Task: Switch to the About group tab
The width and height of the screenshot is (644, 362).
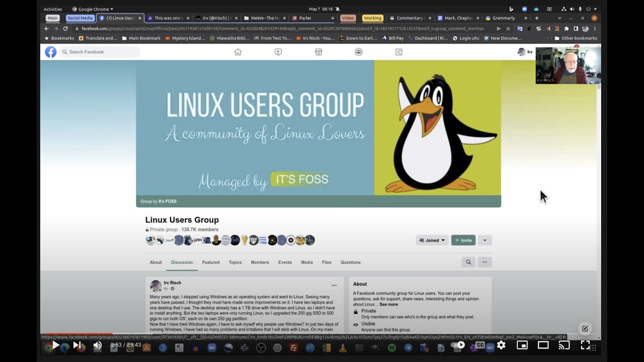Action: coord(156,262)
